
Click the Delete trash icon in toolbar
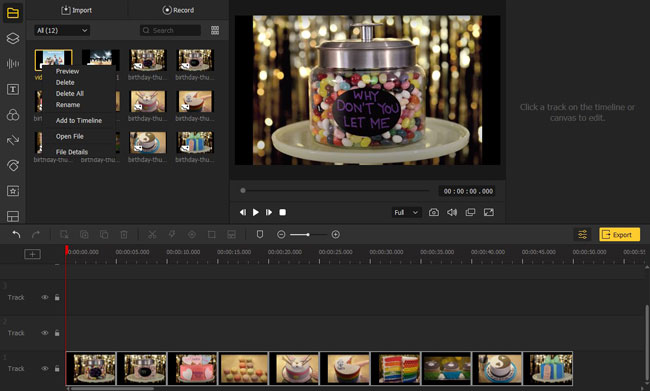pos(124,235)
